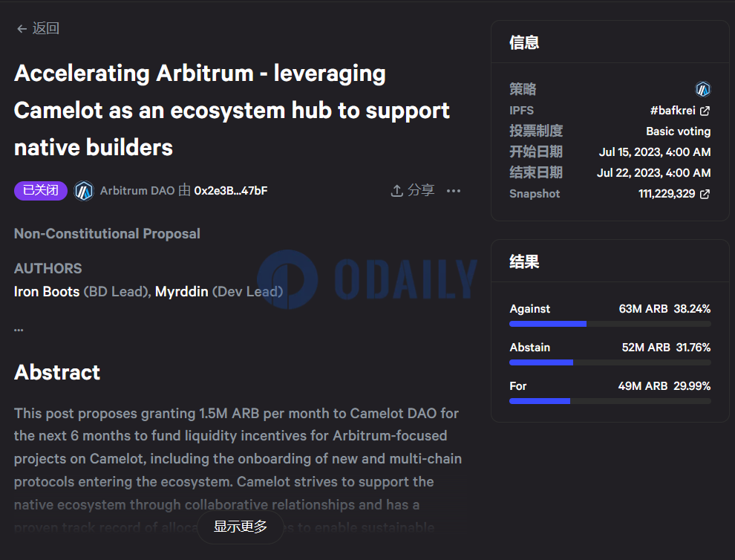Click the back arrow icon
Screen dimensions: 735x560
[22, 28]
